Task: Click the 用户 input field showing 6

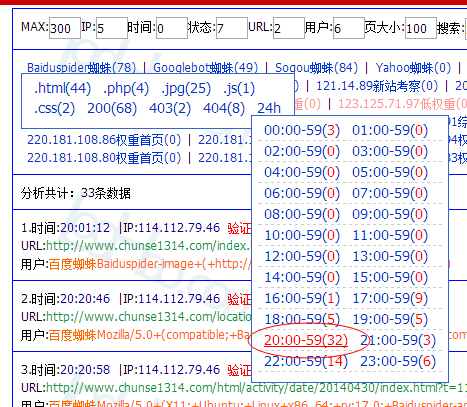Action: pos(349,28)
